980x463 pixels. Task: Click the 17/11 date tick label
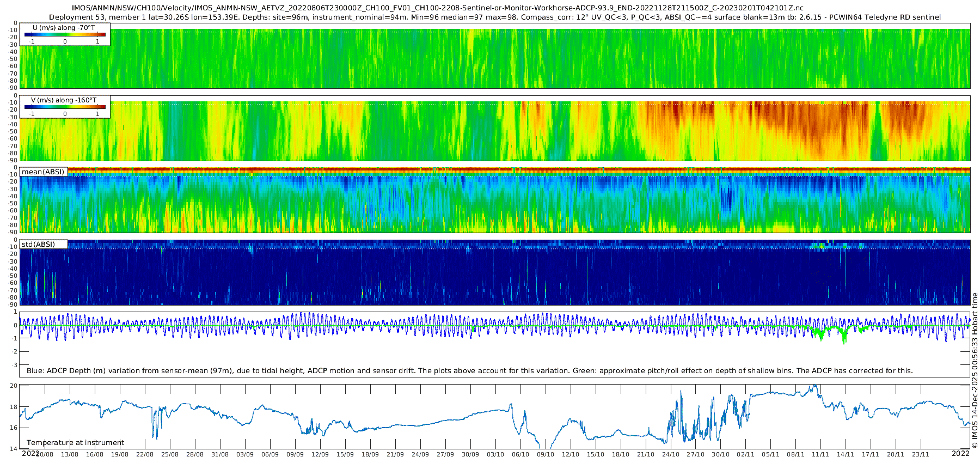click(x=871, y=454)
